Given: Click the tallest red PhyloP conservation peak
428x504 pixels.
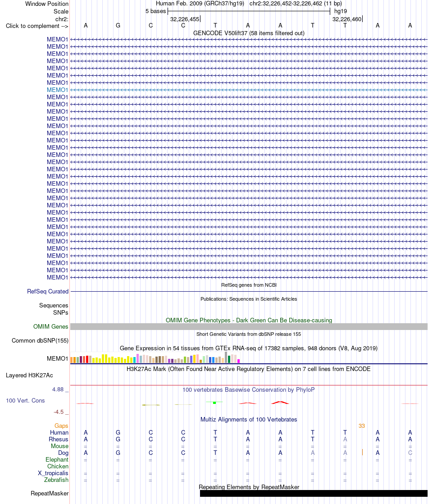Looking at the screenshot, I should point(280,403).
